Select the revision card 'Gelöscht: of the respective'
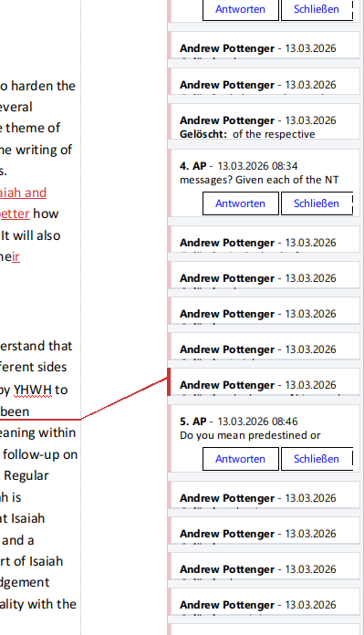The image size is (364, 635). coord(265,121)
